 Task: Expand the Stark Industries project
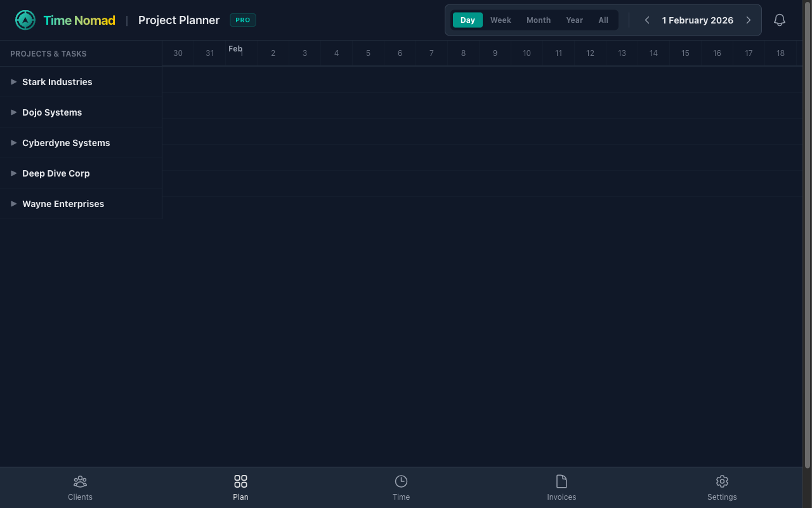[13, 81]
